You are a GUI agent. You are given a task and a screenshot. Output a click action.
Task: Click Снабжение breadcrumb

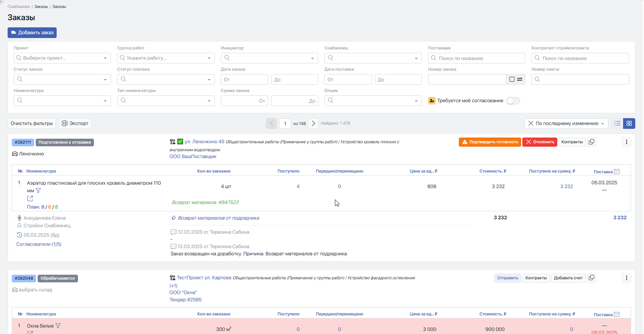pyautogui.click(x=19, y=6)
